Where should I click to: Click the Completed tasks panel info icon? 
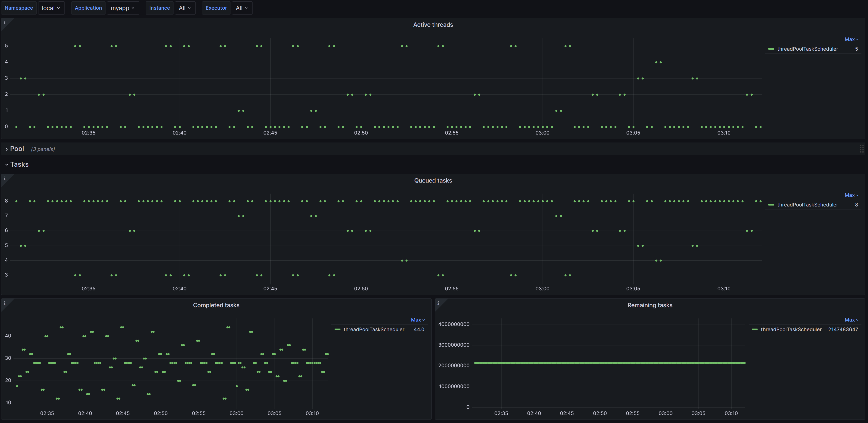[4, 303]
